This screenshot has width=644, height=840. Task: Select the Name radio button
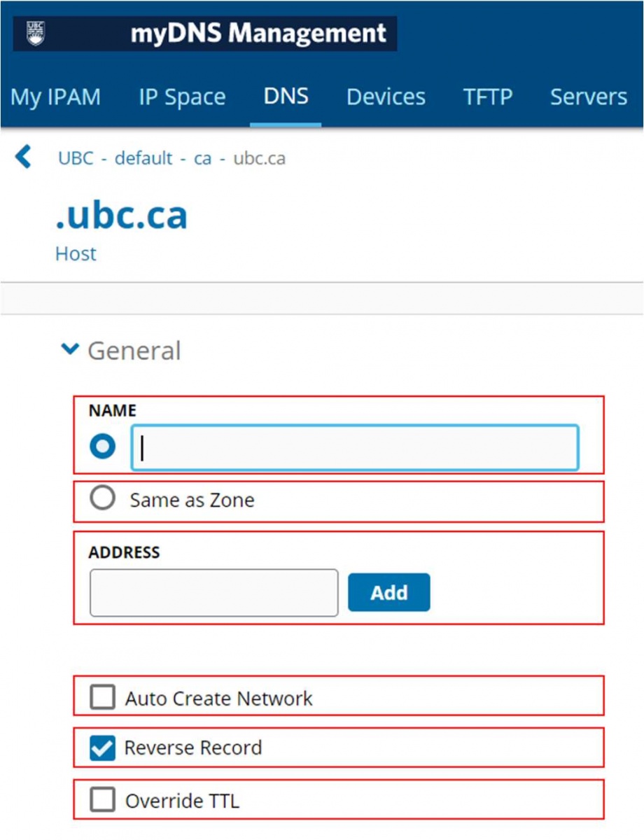point(103,447)
